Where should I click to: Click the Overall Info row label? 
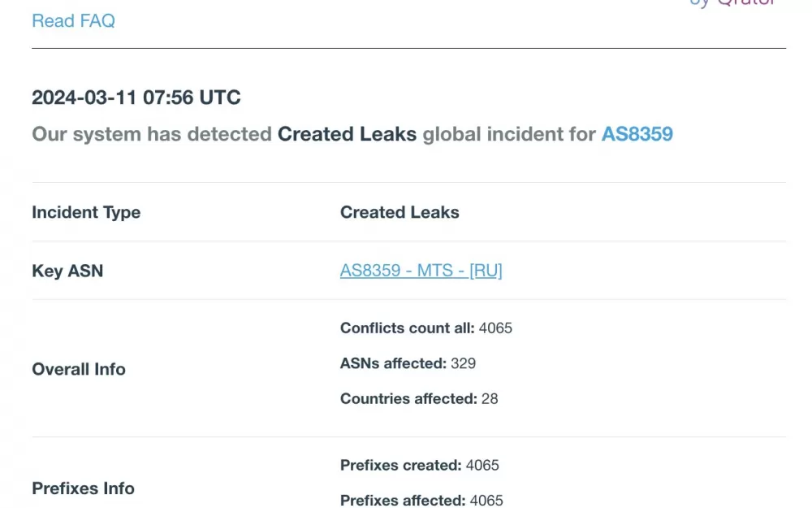point(79,369)
